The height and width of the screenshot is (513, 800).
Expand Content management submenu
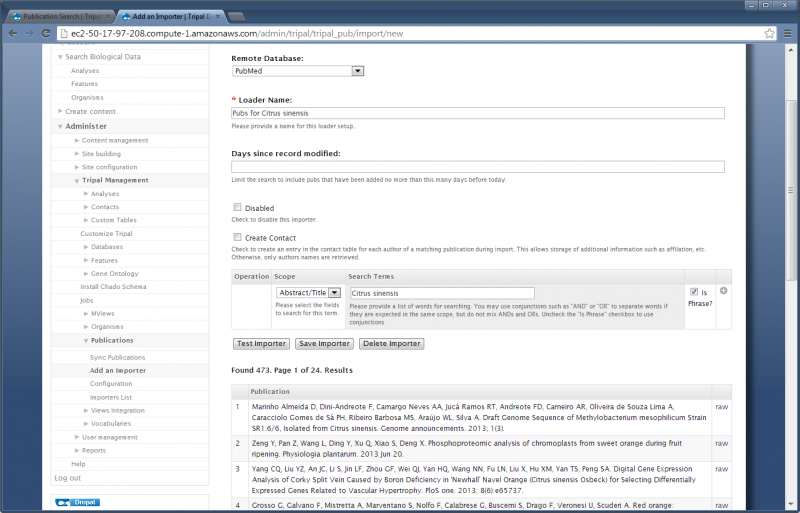[x=77, y=140]
